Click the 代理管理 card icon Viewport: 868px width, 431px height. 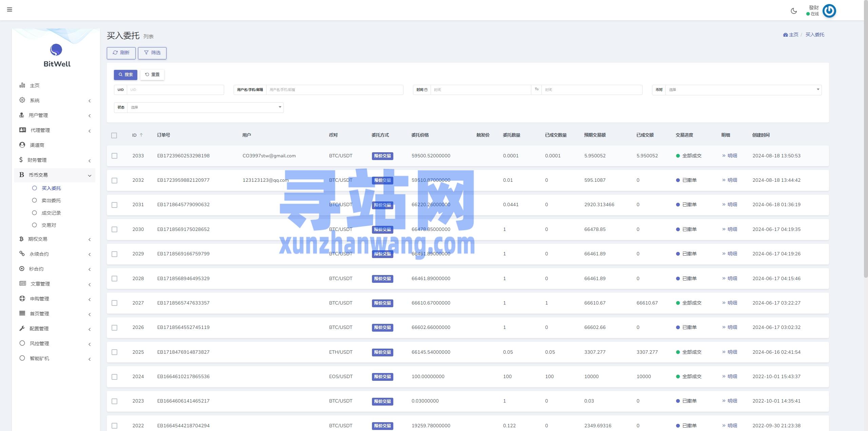tap(23, 130)
